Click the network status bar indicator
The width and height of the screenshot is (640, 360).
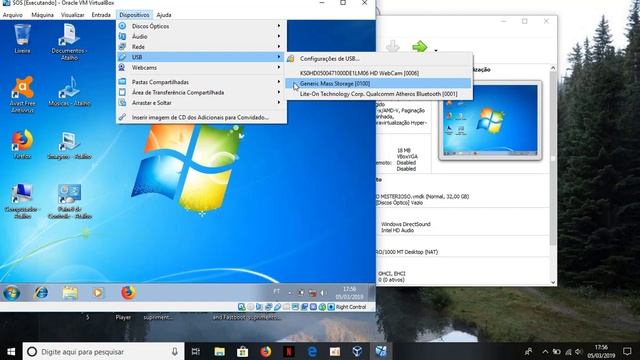point(269,307)
